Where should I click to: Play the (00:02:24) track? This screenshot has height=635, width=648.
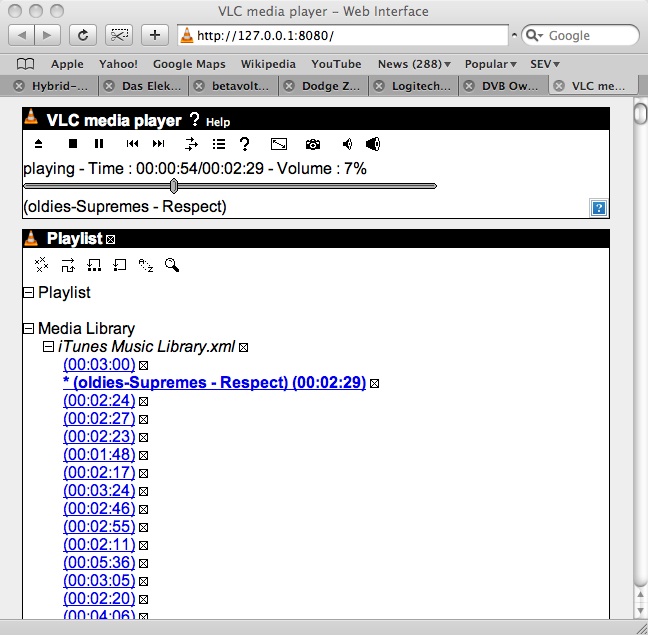click(99, 401)
